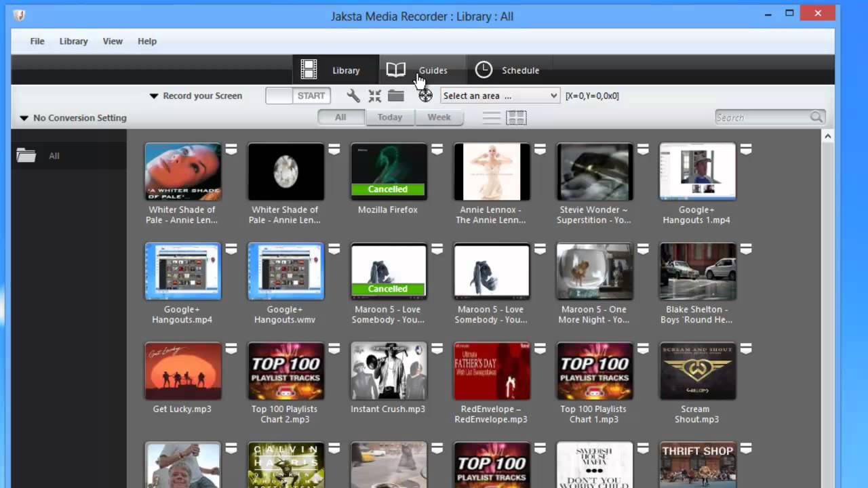Toggle the START recording switch

[x=297, y=96]
